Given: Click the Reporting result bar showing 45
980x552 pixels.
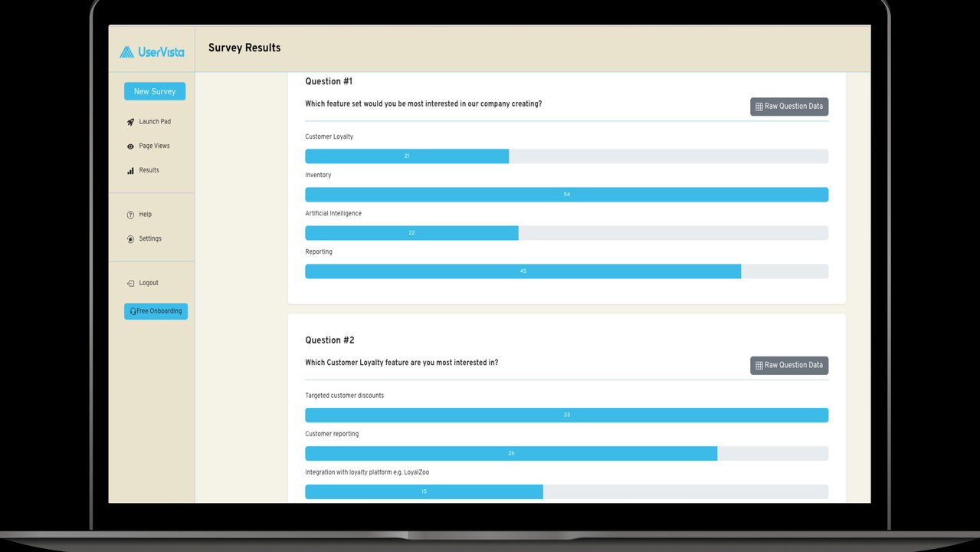Looking at the screenshot, I should tap(523, 271).
